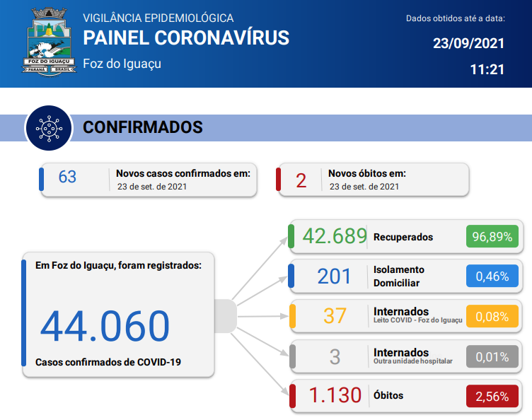This screenshot has width=532, height=420.
Task: Click the blue 0,46% badge
Action: [492, 276]
